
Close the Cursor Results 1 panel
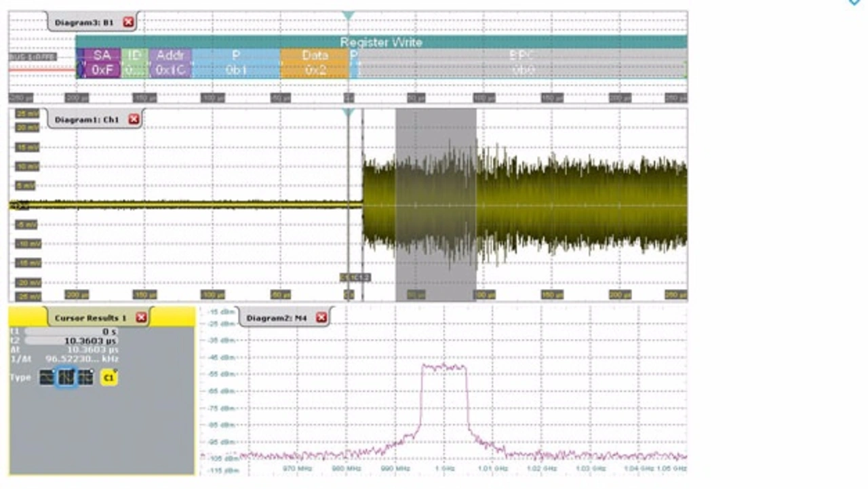click(x=141, y=317)
